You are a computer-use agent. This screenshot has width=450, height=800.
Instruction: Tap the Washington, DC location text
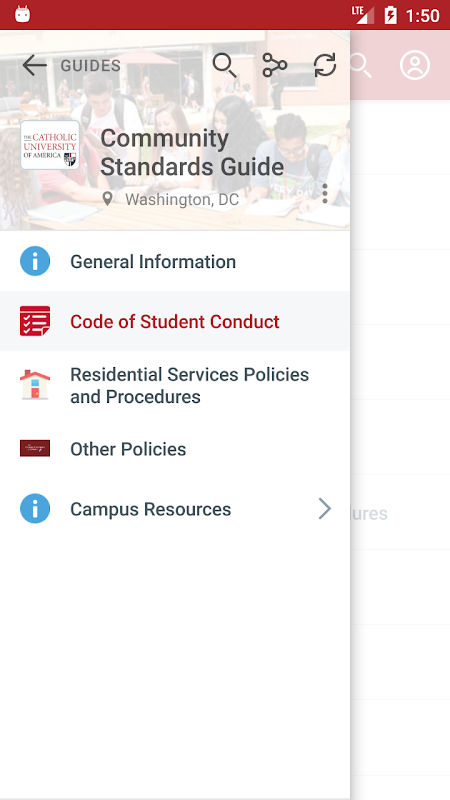click(x=182, y=199)
